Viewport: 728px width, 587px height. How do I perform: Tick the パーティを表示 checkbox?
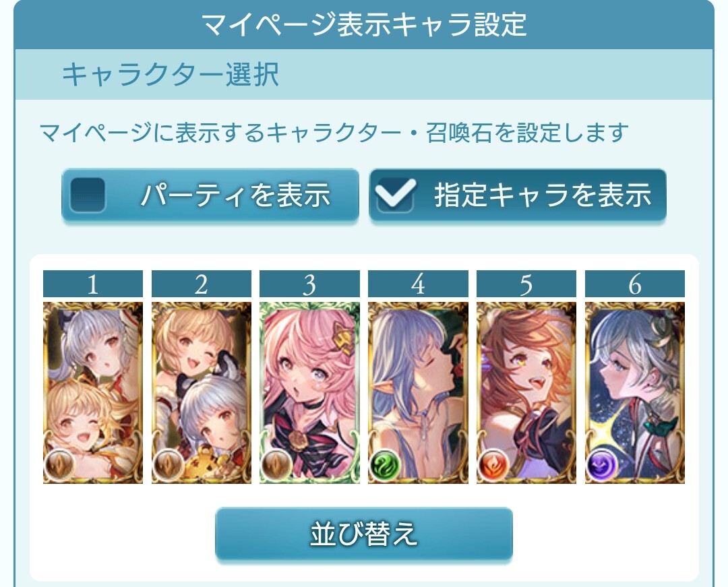pyautogui.click(x=88, y=195)
